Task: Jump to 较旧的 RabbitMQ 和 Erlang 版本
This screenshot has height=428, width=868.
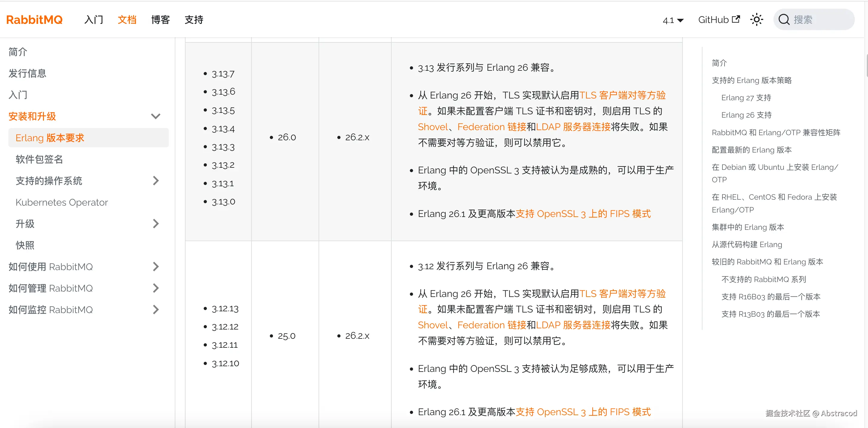Action: coord(767,262)
